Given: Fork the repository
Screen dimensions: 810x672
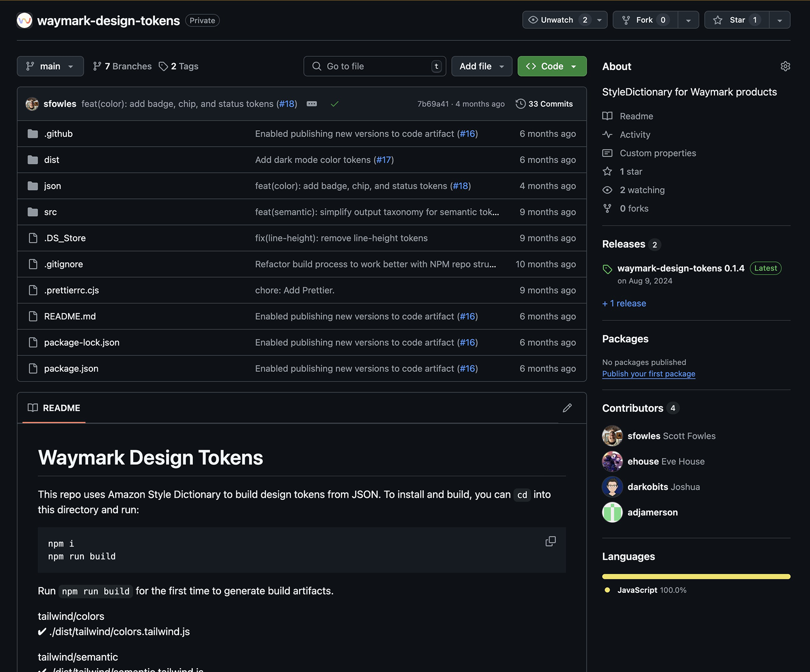Looking at the screenshot, I should 644,20.
